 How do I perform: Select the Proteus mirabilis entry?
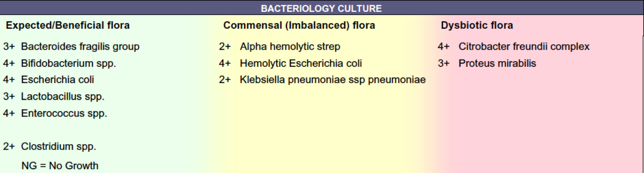(487, 63)
